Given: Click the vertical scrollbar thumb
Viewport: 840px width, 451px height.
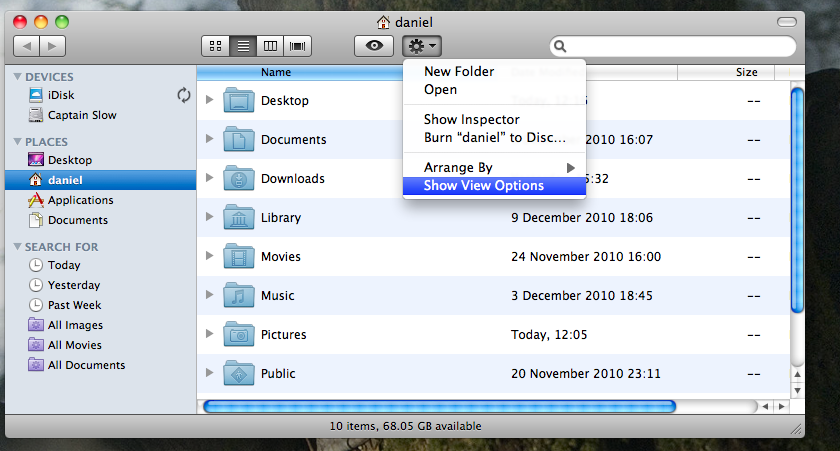Looking at the screenshot, I should [797, 200].
